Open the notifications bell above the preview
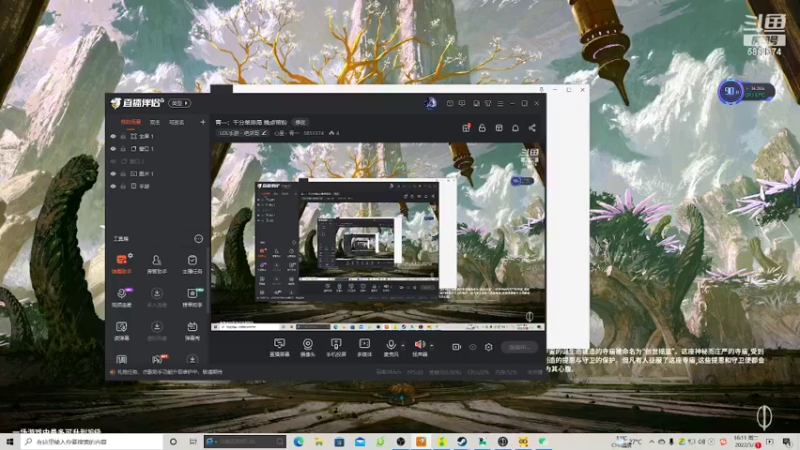This screenshot has height=450, width=800. pyautogui.click(x=515, y=128)
